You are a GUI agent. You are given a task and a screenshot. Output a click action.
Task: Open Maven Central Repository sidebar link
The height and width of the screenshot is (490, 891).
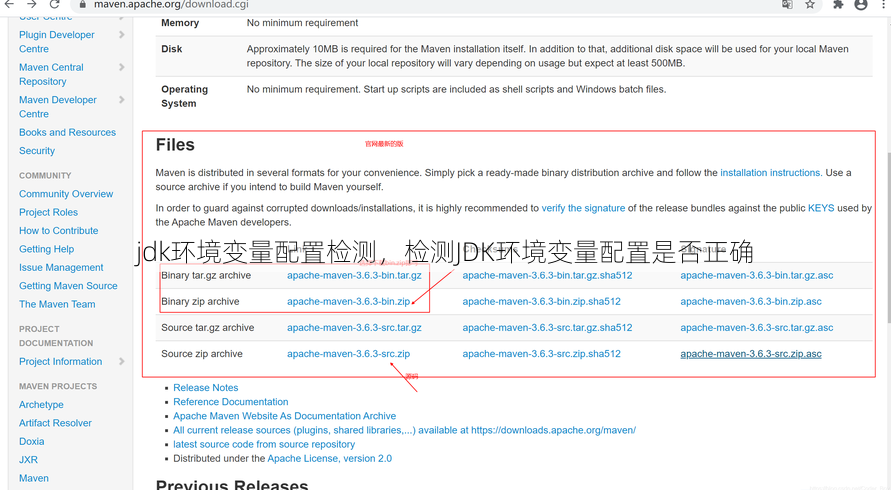click(x=51, y=74)
